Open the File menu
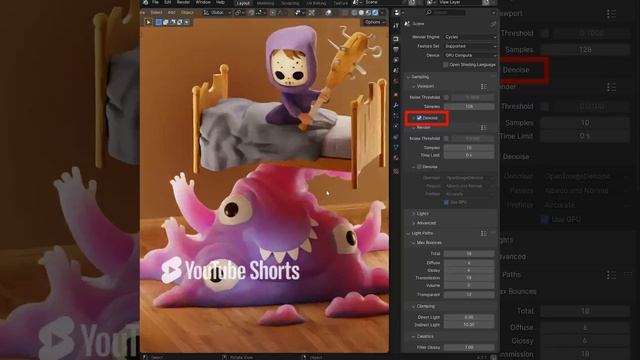The image size is (640, 360). (x=155, y=2)
